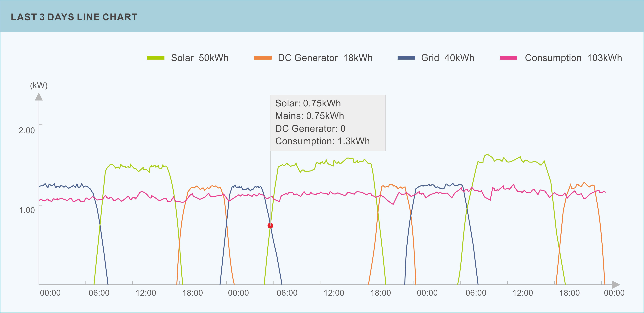
Task: Toggle the Grid 40kWh legend label
Action: tap(448, 58)
